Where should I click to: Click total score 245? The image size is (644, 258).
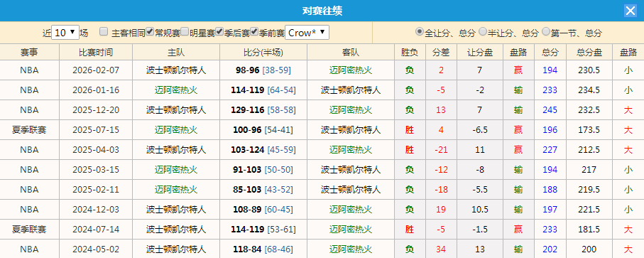(x=550, y=110)
